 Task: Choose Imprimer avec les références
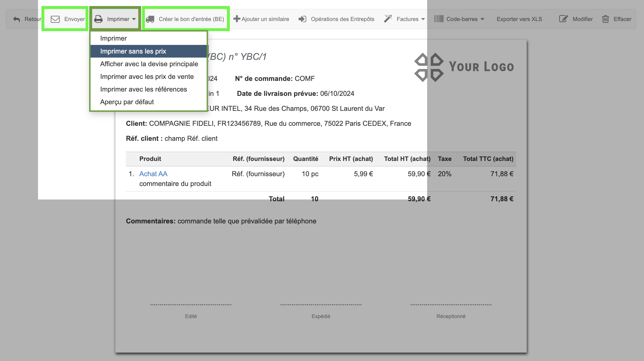(x=143, y=89)
